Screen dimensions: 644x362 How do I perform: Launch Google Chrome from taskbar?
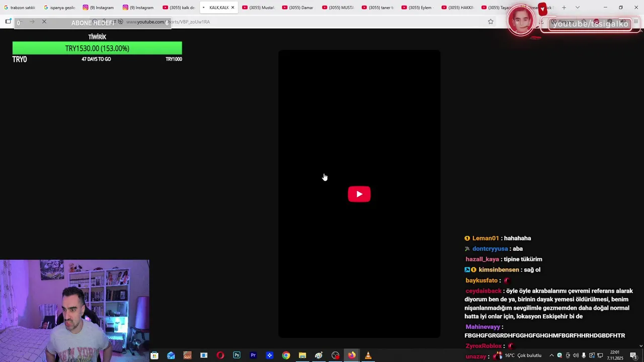click(x=286, y=355)
